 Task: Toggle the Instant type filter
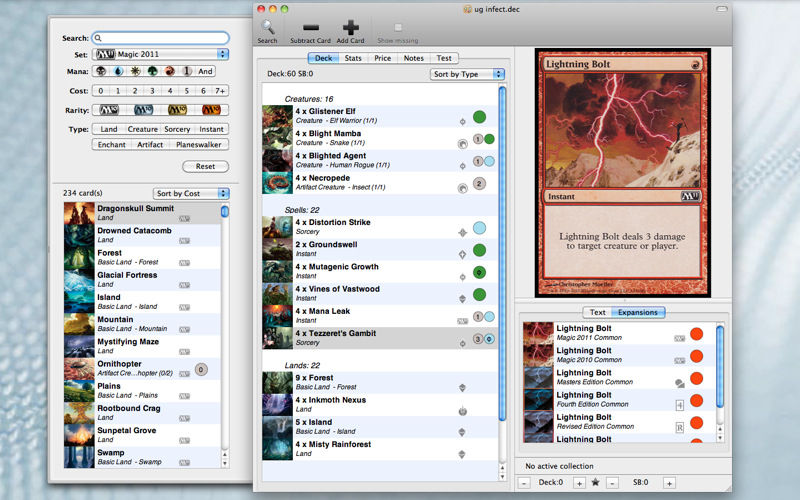[211, 129]
